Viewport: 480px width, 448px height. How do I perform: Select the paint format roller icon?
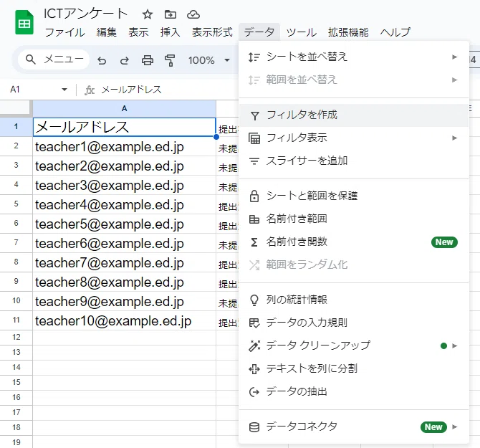pyautogui.click(x=170, y=60)
